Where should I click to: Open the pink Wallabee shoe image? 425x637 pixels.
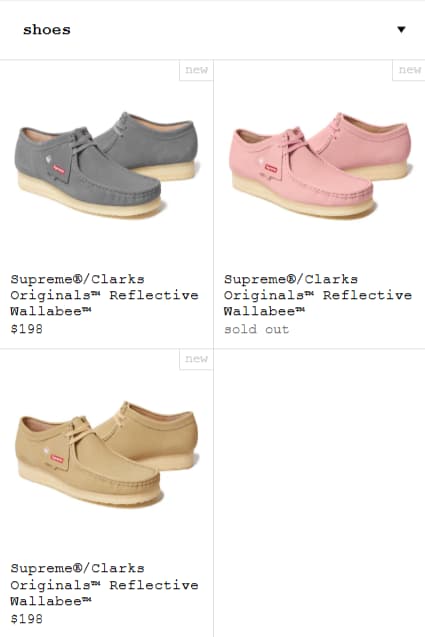click(x=319, y=165)
